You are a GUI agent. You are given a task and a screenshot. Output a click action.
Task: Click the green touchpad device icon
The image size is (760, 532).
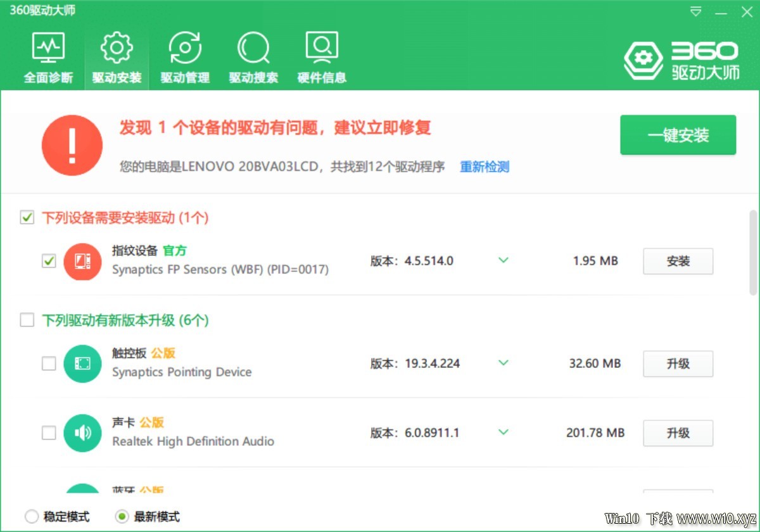pos(82,364)
